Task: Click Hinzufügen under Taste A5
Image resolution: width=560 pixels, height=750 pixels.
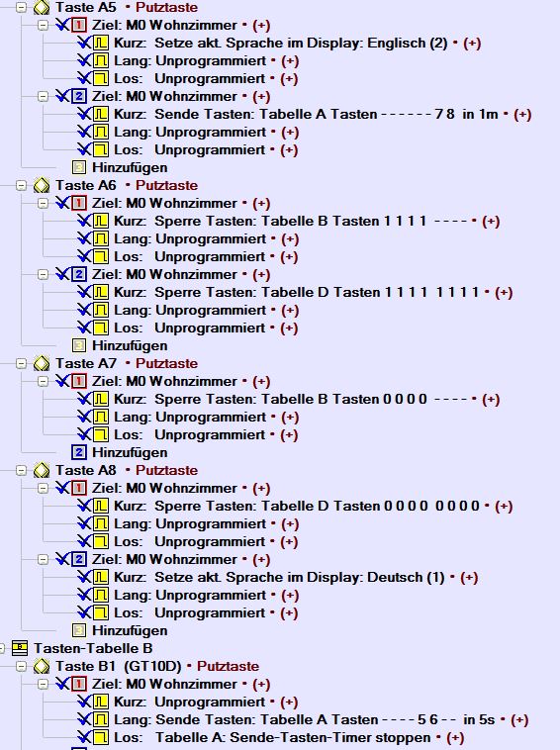Action: (x=130, y=167)
